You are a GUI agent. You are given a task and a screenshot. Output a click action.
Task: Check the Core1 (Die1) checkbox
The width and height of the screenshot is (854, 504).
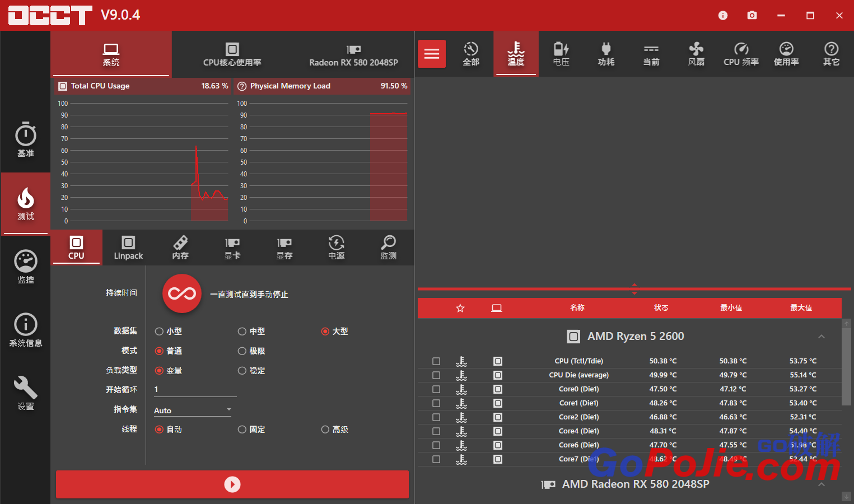[436, 403]
